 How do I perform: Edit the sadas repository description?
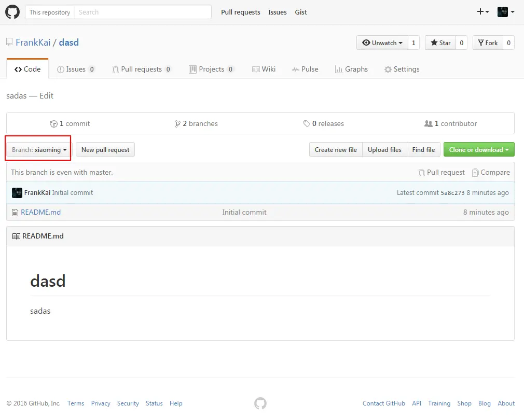(x=47, y=96)
